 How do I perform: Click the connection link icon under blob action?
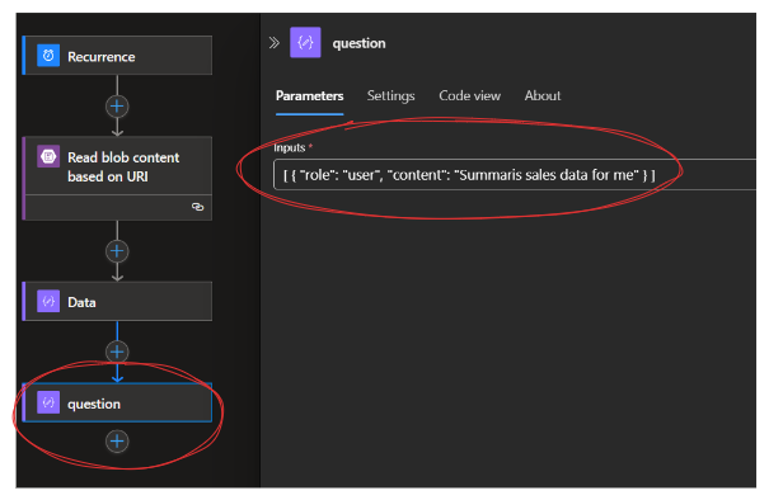pos(198,207)
